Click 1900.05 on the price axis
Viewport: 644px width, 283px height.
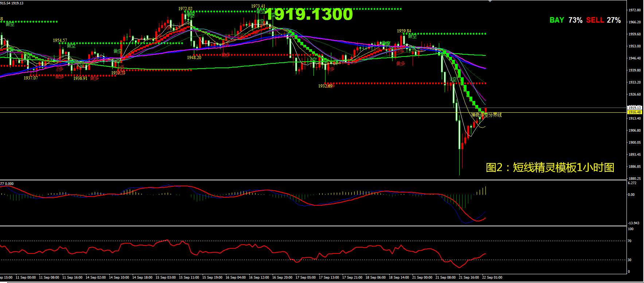(x=635, y=143)
